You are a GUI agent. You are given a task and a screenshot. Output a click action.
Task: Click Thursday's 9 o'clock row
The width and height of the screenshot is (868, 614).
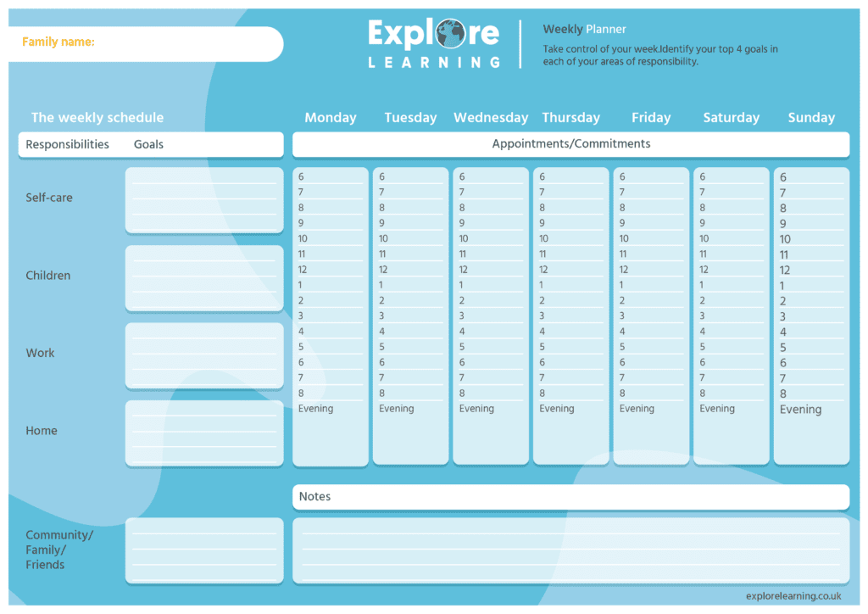(x=570, y=223)
